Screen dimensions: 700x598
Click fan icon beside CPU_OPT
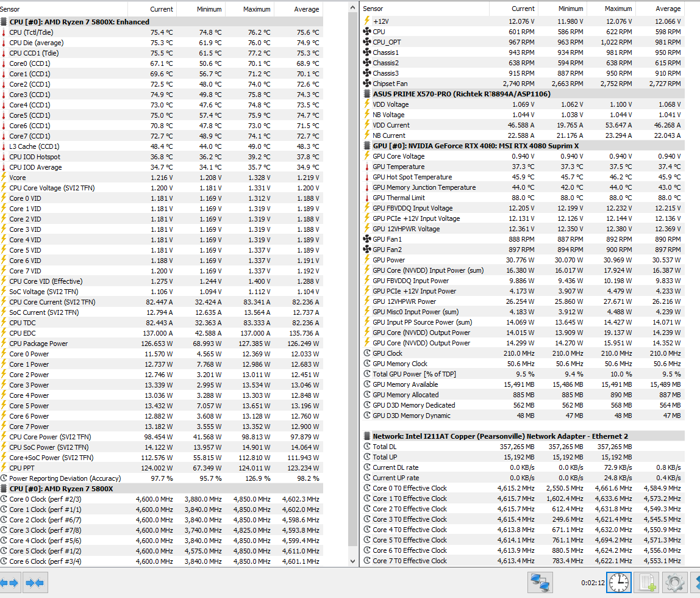click(367, 42)
